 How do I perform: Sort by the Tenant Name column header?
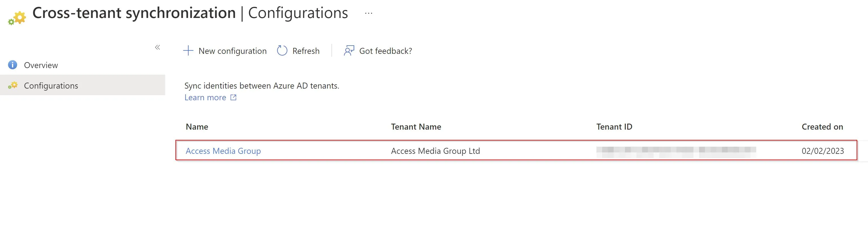(416, 127)
